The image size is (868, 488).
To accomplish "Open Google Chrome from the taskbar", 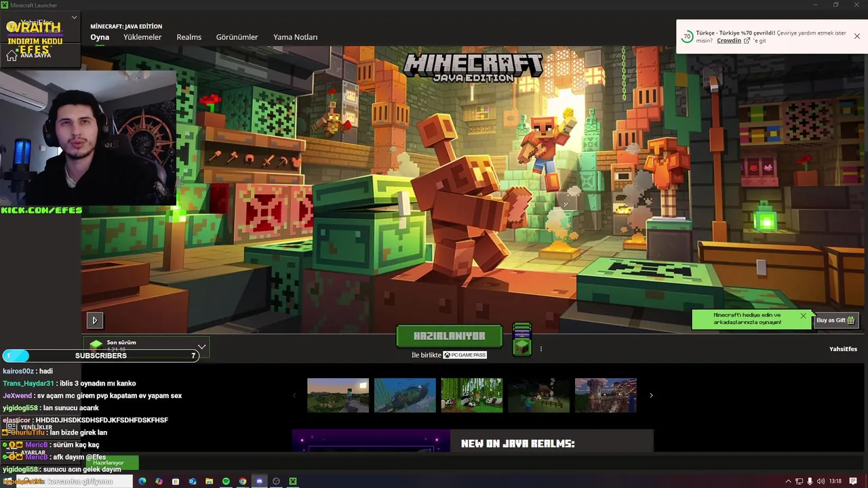I will point(243,481).
